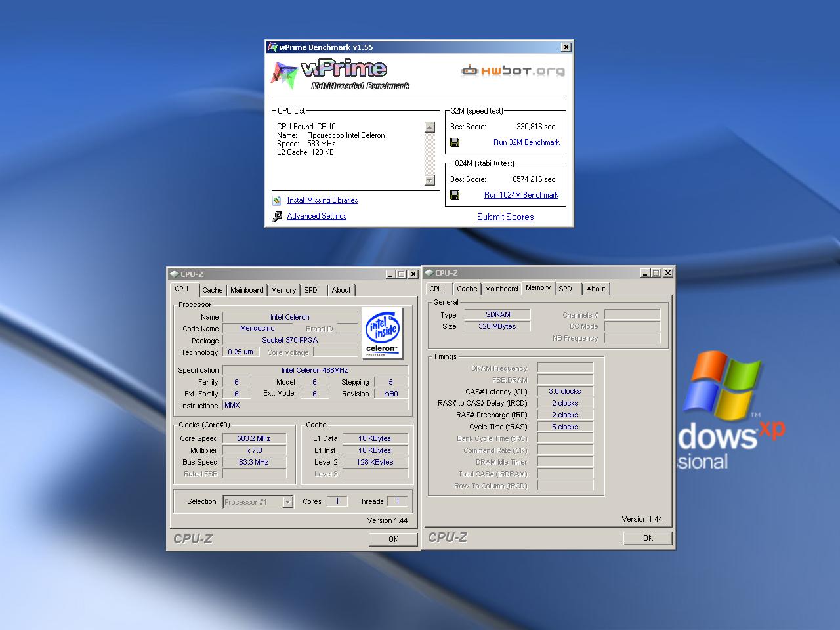Click the Install Missing Libraries icon

(x=277, y=200)
